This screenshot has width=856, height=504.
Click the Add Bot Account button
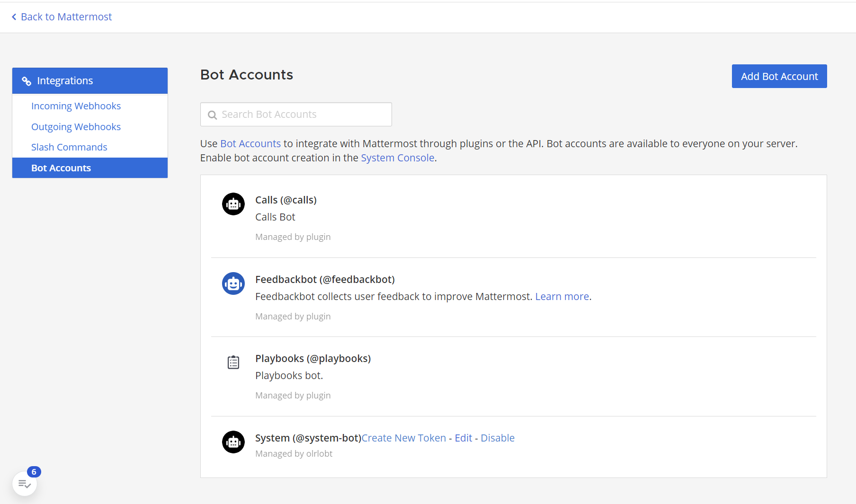779,76
